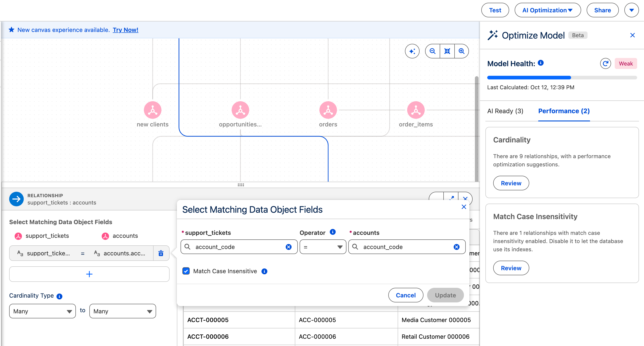
Task: Click the AI sparkle canvas icon
Action: (x=412, y=51)
